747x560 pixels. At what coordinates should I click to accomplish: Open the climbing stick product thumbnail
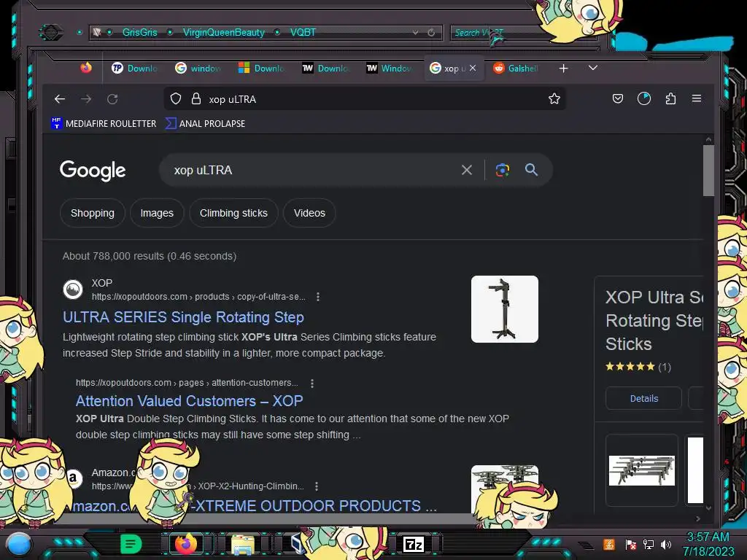505,309
